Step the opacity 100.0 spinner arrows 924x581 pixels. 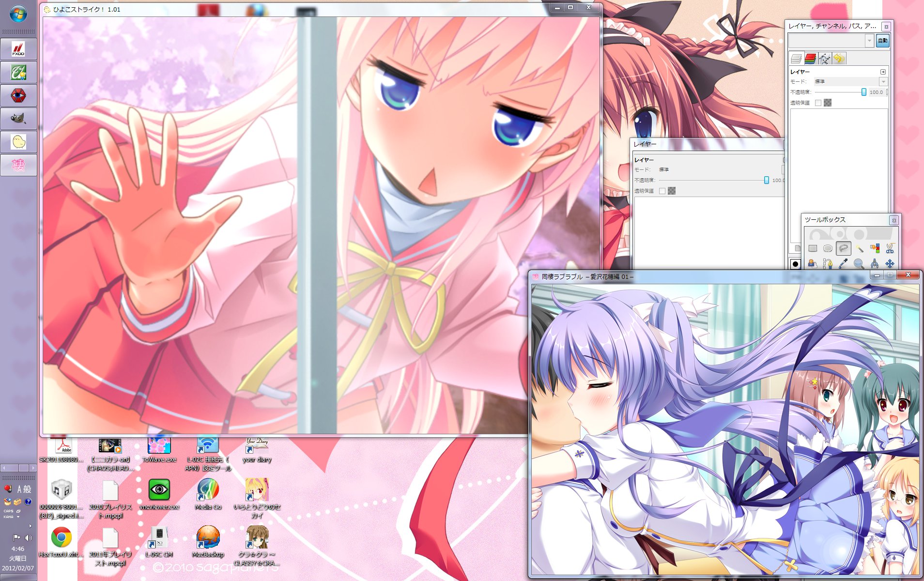[887, 92]
